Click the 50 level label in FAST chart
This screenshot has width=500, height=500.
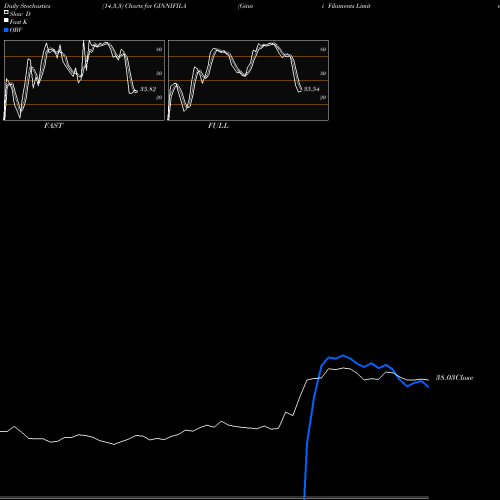point(159,73)
